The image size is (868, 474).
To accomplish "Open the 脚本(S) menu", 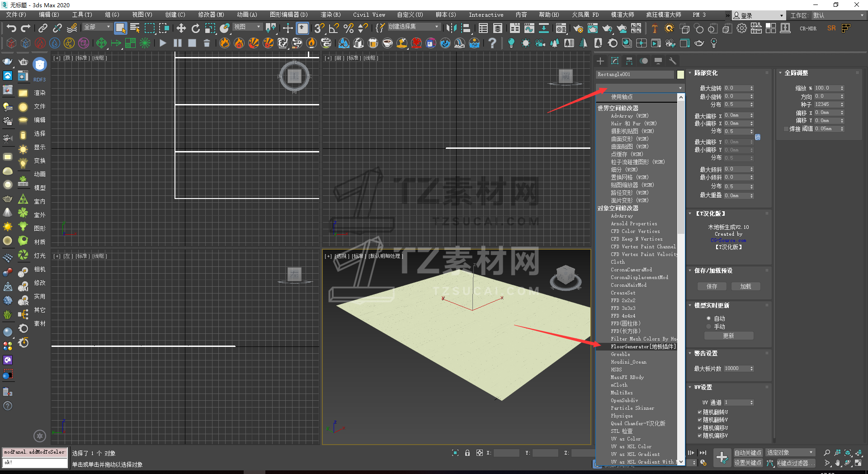I will pos(446,14).
